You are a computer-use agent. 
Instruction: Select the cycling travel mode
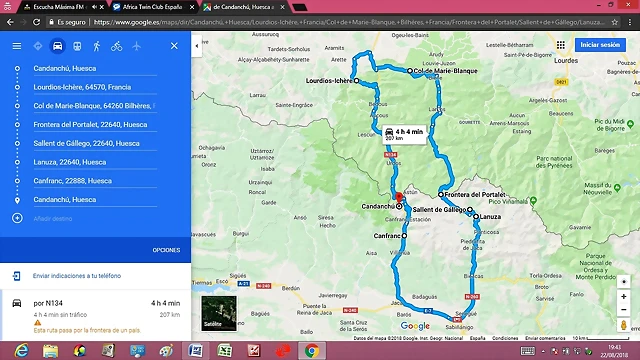pos(116,46)
